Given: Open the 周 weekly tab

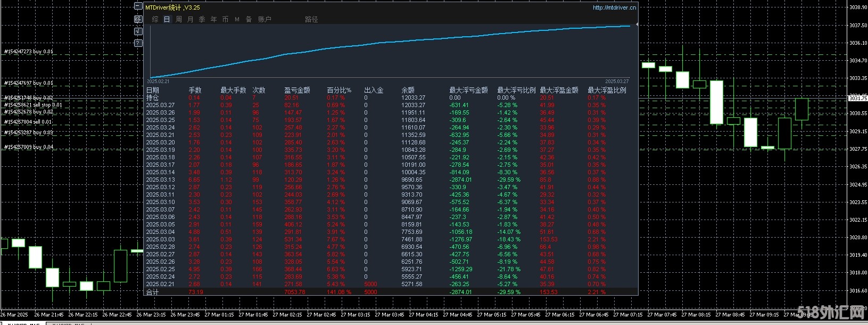Looking at the screenshot, I should pos(179,19).
